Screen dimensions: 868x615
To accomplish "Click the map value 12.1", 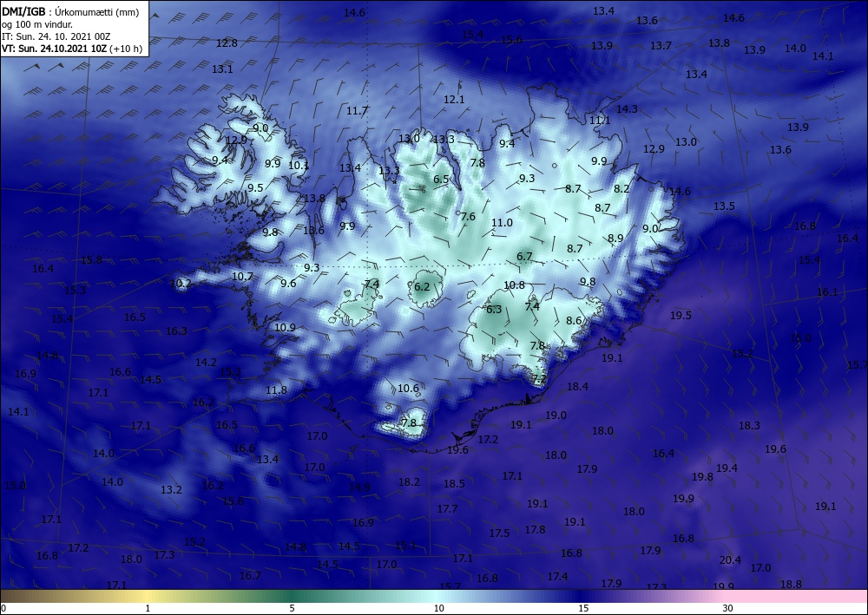I will [x=454, y=100].
